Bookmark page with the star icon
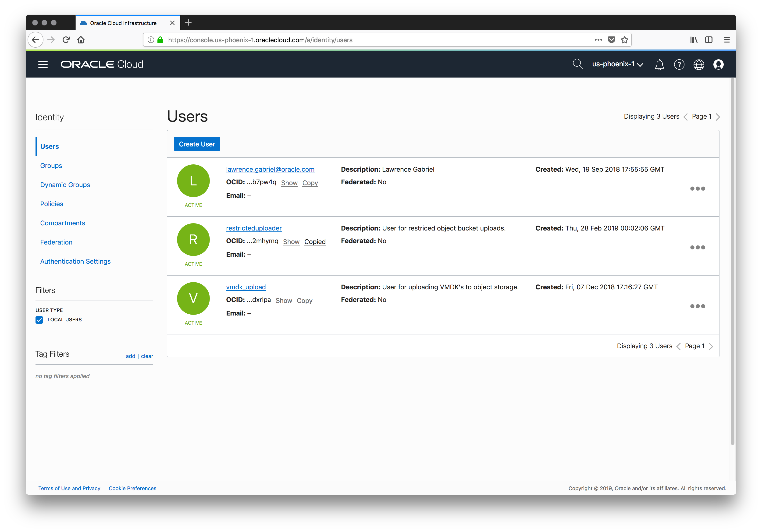The height and width of the screenshot is (532, 762). [625, 40]
